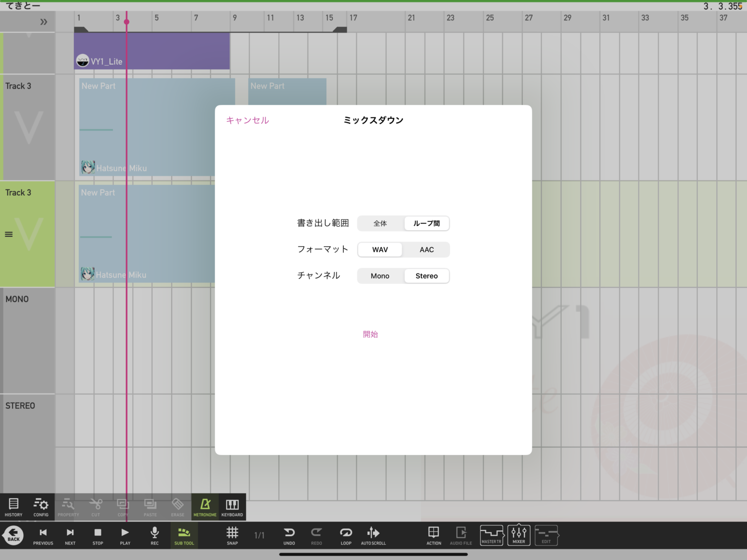Start the mixdown with 開始
The image size is (747, 560).
tap(371, 334)
